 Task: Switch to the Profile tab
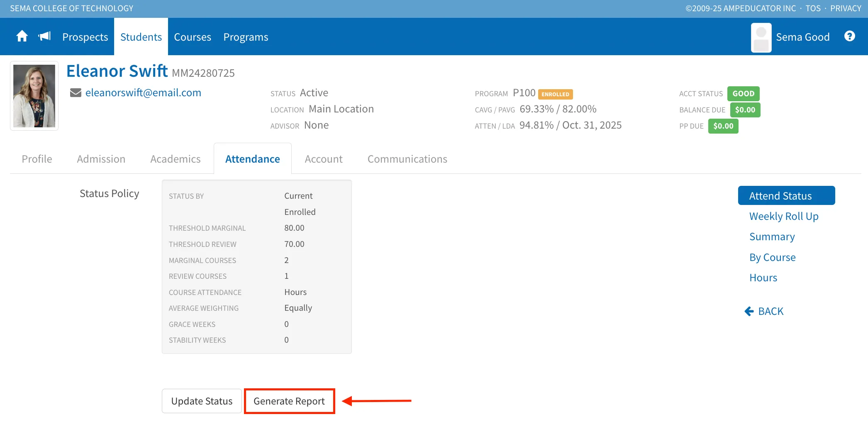pyautogui.click(x=37, y=159)
